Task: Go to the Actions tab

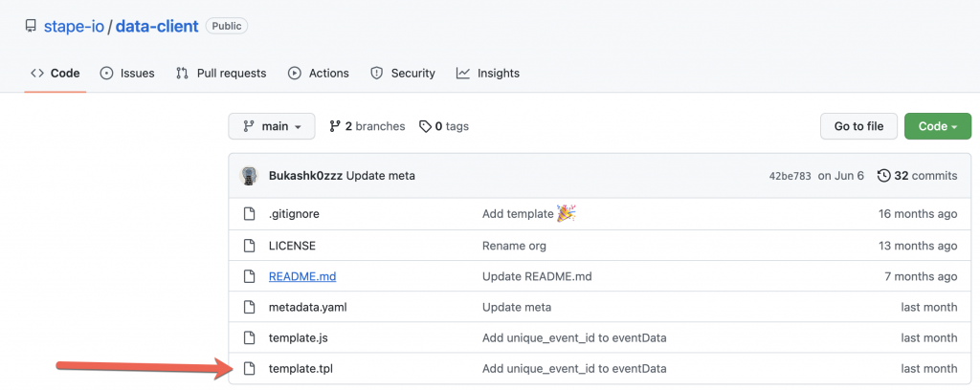Action: (x=318, y=74)
